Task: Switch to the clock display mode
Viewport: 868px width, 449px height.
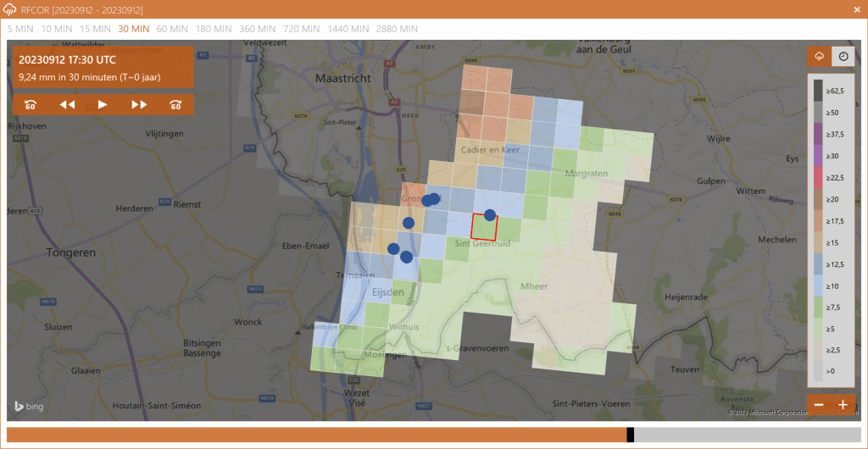Action: [843, 57]
